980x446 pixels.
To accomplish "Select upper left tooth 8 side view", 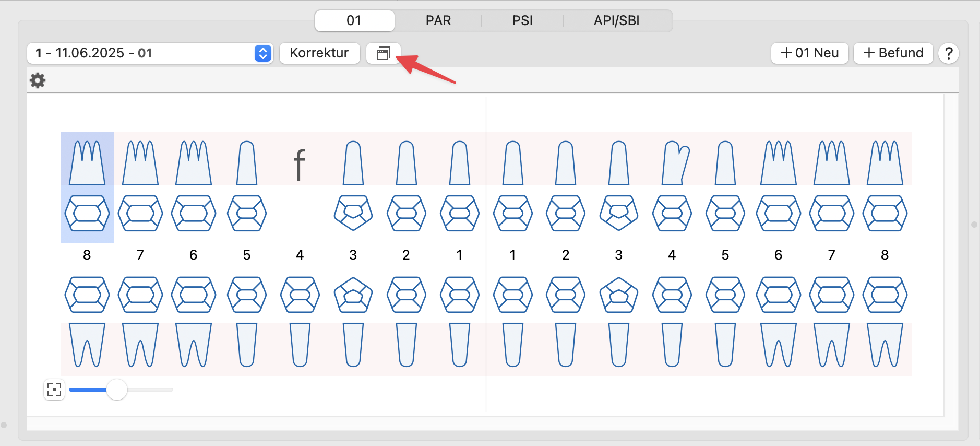I will tap(885, 162).
